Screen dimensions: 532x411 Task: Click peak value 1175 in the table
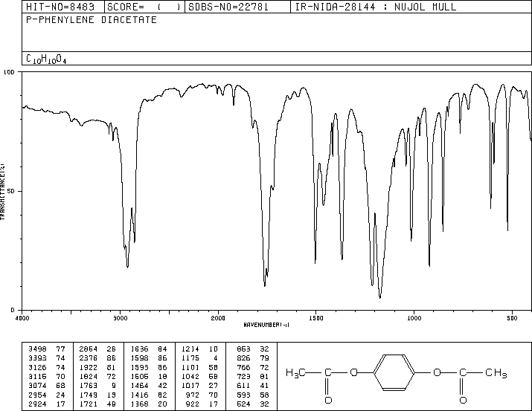[x=190, y=357]
